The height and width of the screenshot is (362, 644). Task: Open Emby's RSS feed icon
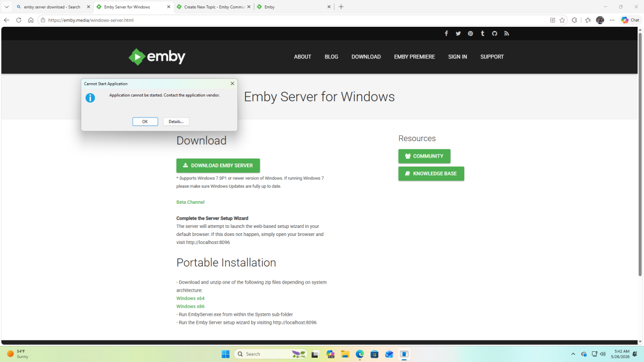[506, 33]
